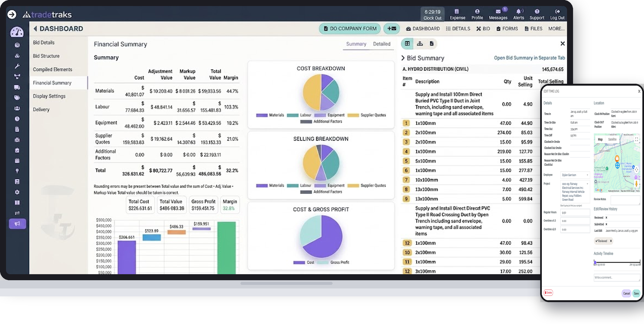Screen dimensions: 644x324
Task: Open the Employee dropdown Dylan Garrison
Action: [575, 175]
